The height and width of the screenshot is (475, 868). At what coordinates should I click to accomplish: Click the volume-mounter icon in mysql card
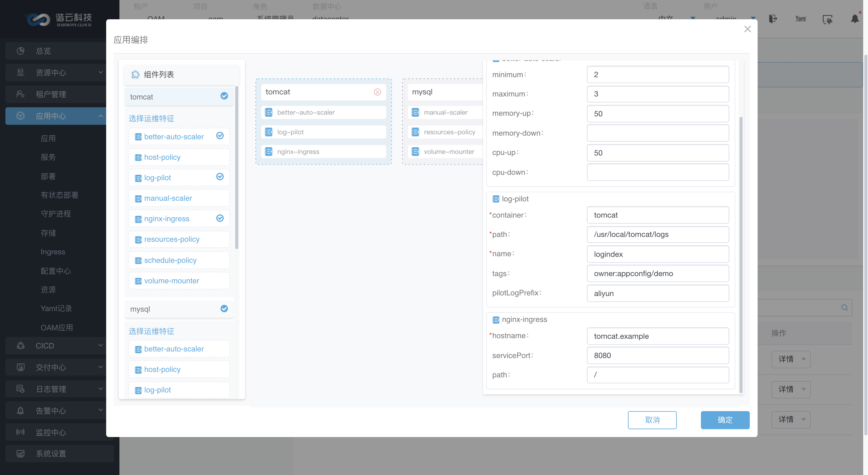pyautogui.click(x=415, y=152)
